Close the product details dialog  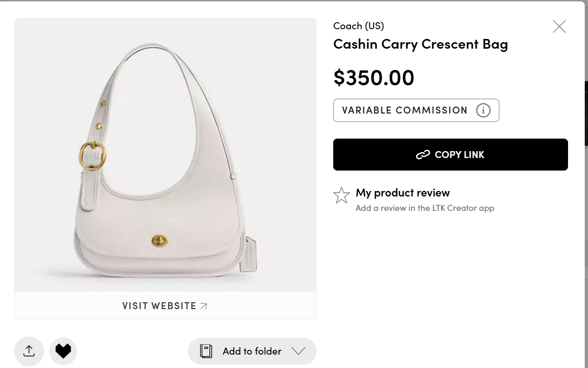pos(559,27)
